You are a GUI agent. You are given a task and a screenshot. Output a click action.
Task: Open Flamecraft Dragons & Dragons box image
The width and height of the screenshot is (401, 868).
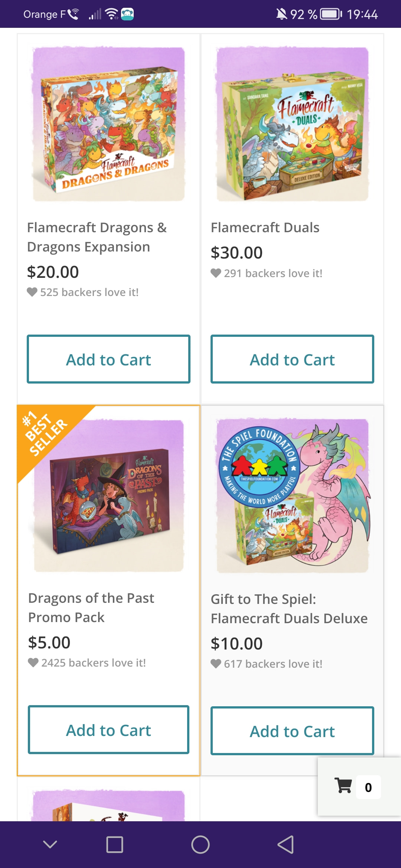(109, 124)
